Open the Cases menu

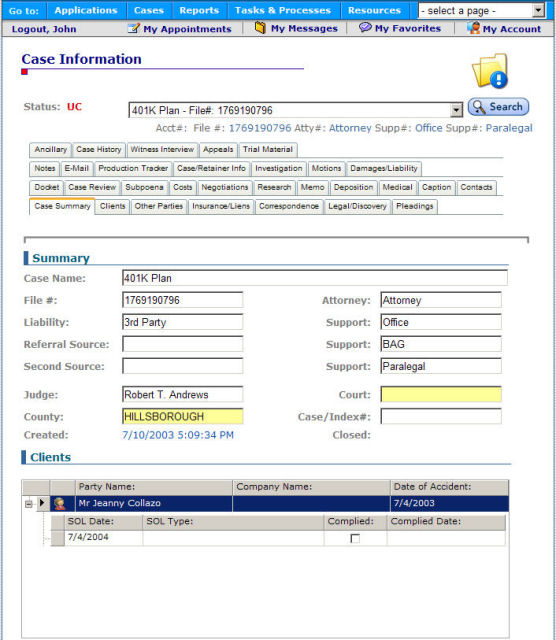tap(149, 10)
